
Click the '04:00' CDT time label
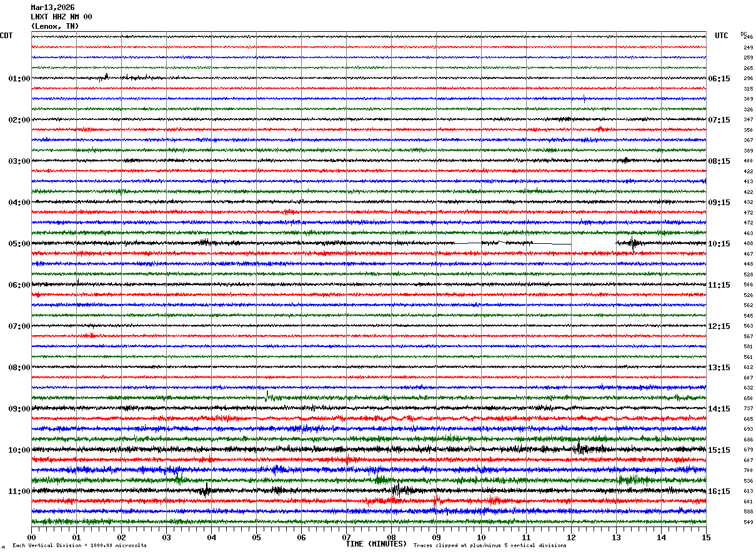(x=19, y=203)
